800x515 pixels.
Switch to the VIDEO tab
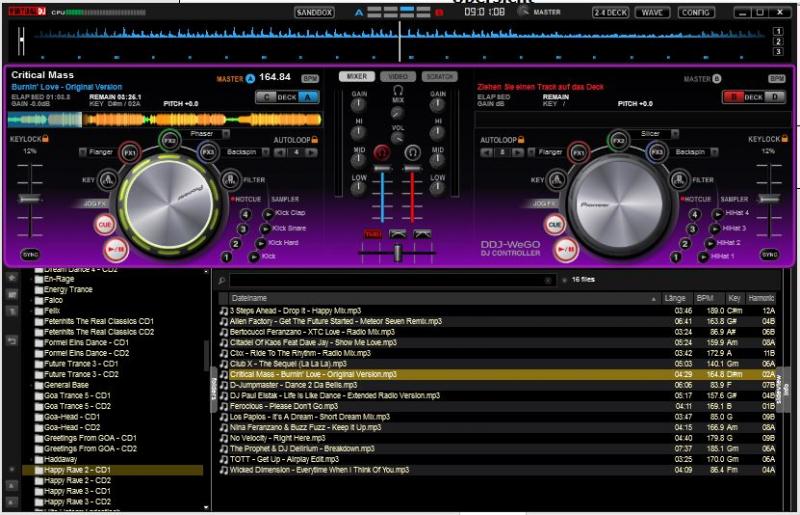(398, 77)
